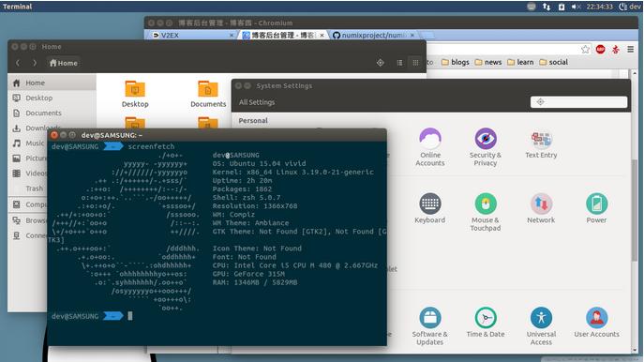Image resolution: width=644 pixels, height=362 pixels.
Task: Click the clock showing 22:34:33
Action: pyautogui.click(x=599, y=7)
